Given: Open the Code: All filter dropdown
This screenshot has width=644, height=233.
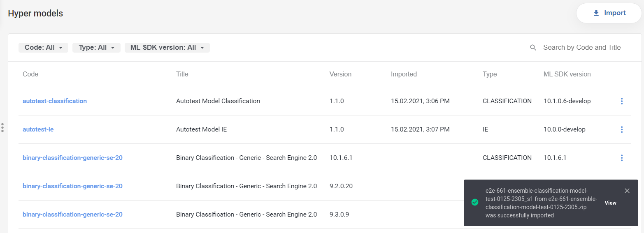Looking at the screenshot, I should pos(43,48).
